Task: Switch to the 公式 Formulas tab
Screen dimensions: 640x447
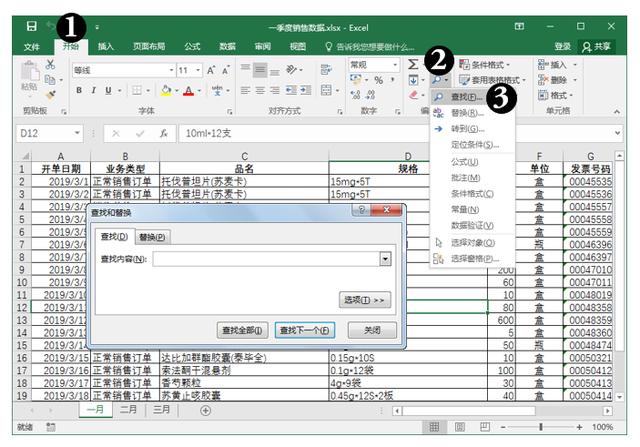Action: pyautogui.click(x=192, y=47)
